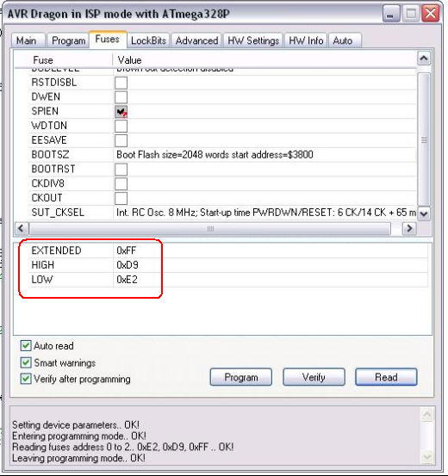Screen dimensions: 448x476
Task: Check the CKOUT fuse box
Action: (121, 198)
